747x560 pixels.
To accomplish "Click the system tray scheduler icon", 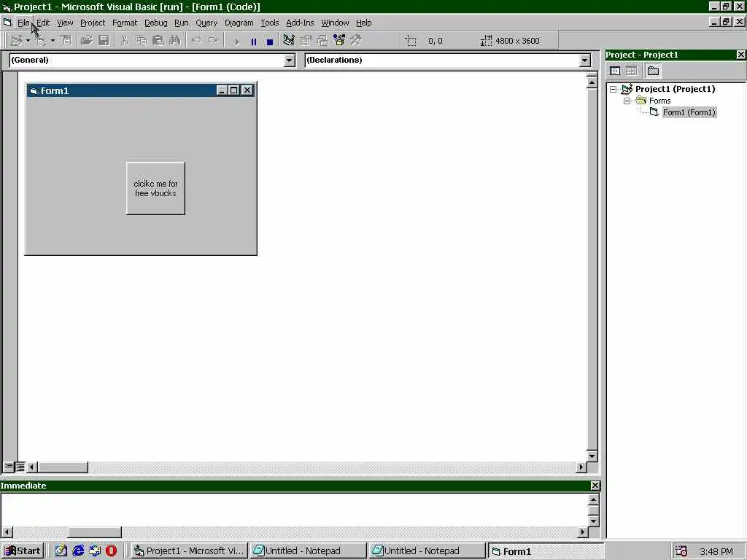I will 681,551.
